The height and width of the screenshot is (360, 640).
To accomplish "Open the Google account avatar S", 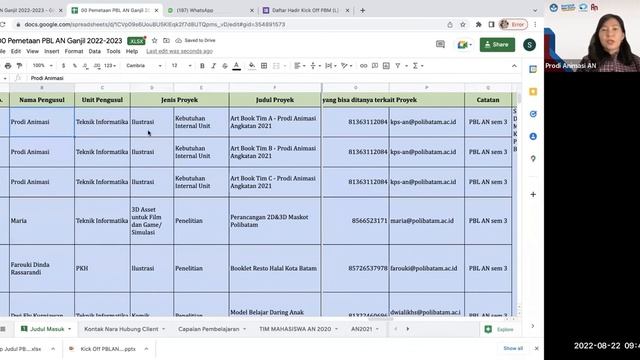I will click(529, 44).
